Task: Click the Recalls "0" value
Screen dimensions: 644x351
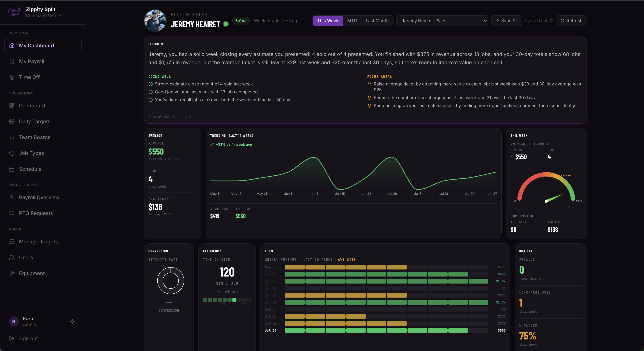Action: pyautogui.click(x=521, y=270)
